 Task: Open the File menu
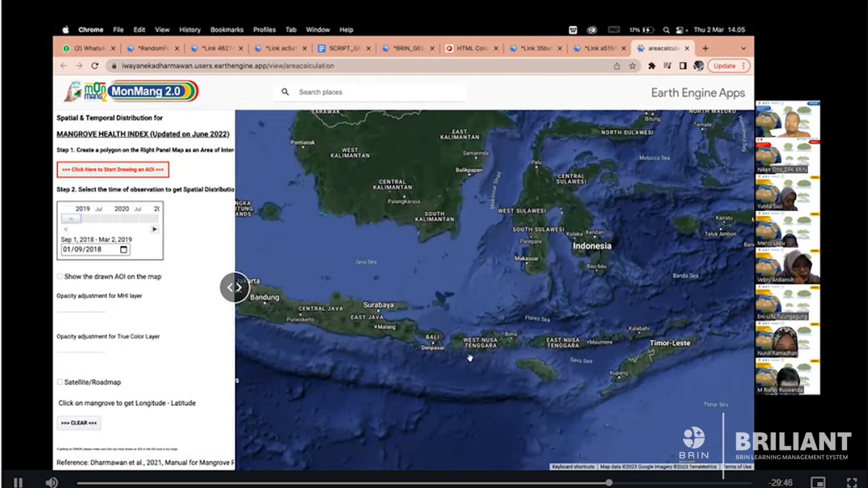[x=118, y=30]
